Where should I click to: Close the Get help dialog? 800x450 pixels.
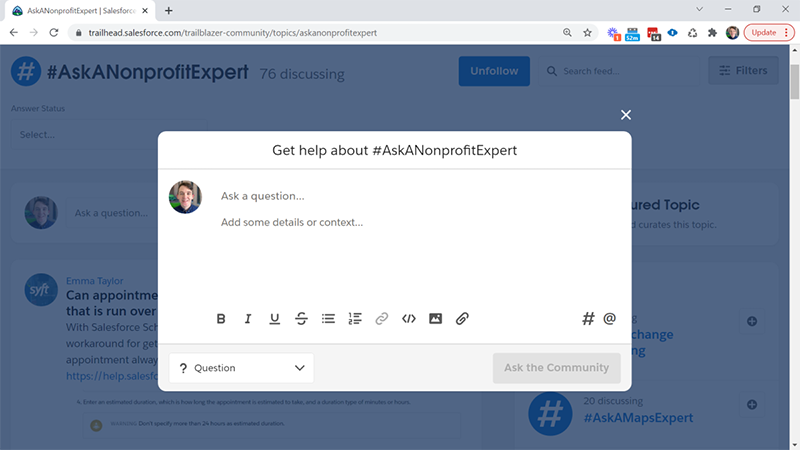point(626,115)
